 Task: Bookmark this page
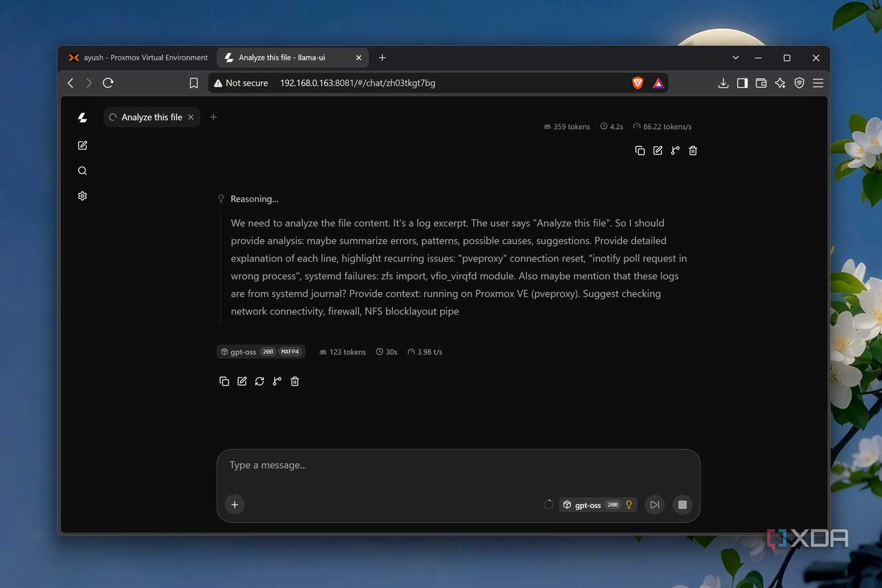(x=194, y=83)
